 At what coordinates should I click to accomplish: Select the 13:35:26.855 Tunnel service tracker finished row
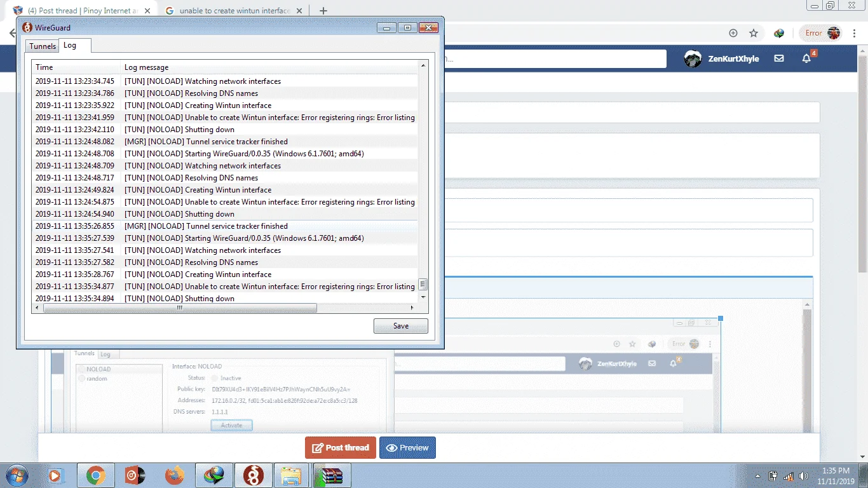click(225, 226)
